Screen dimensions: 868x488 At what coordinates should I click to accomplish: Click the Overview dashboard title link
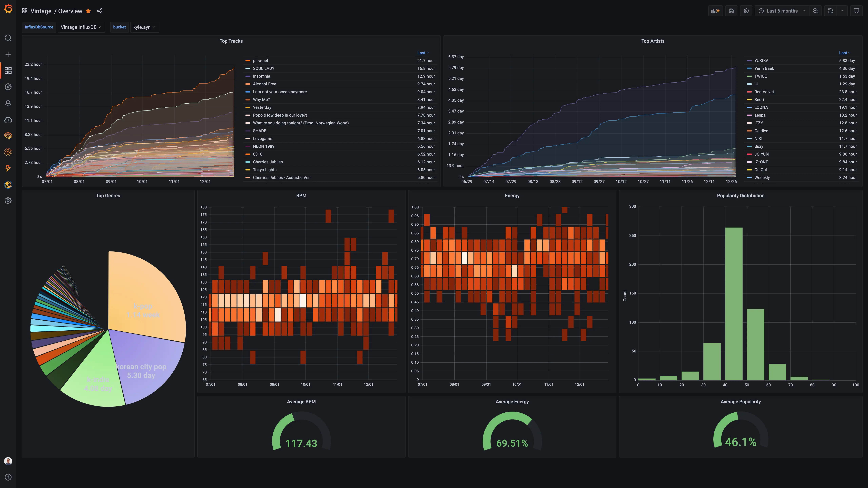tap(70, 11)
